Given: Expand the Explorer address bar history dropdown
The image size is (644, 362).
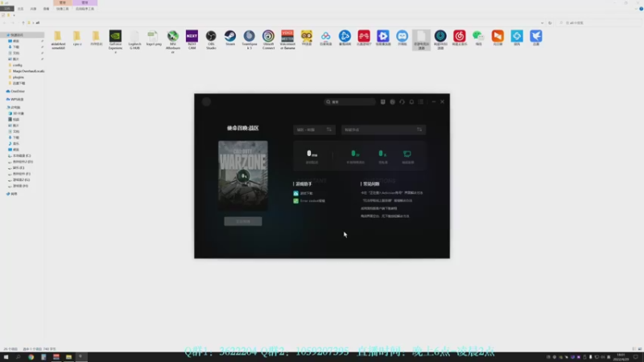Looking at the screenshot, I should [542, 23].
